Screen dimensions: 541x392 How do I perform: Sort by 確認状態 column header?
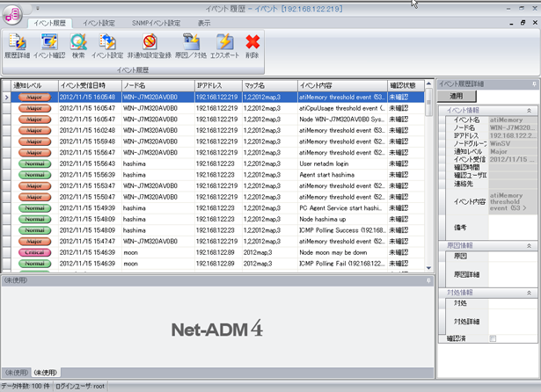(x=406, y=85)
